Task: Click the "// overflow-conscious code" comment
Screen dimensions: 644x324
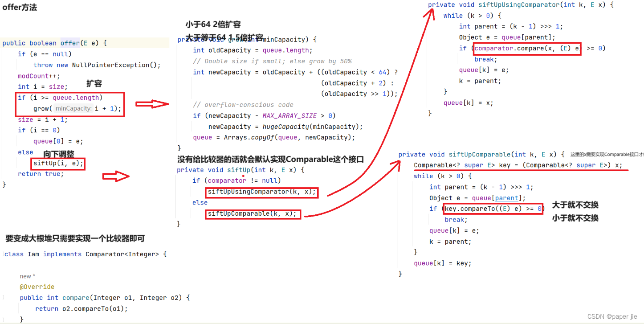Action: (243, 105)
